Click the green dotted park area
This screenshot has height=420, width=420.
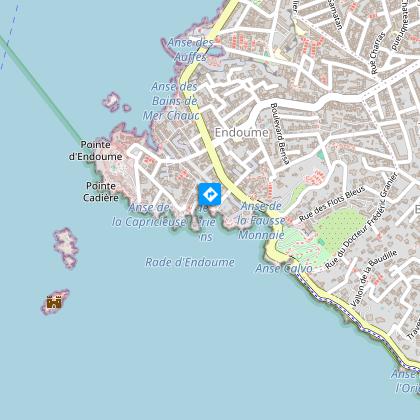click(x=341, y=228)
